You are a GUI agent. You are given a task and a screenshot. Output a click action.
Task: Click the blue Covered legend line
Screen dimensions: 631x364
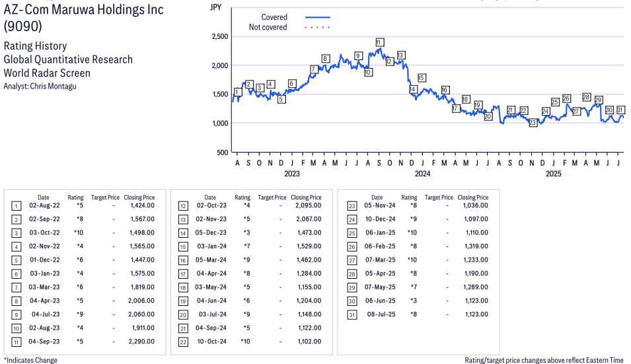click(318, 17)
